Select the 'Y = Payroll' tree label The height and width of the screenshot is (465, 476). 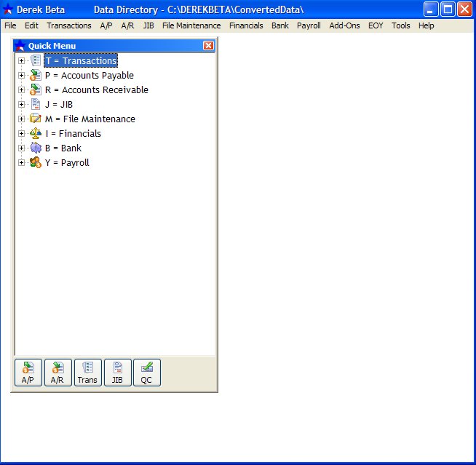(67, 163)
